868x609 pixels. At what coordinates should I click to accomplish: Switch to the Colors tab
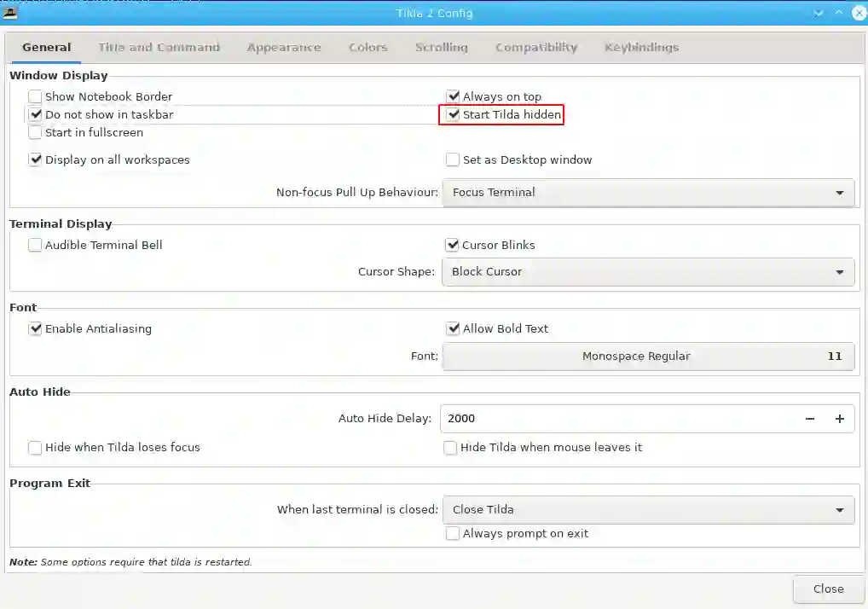click(368, 48)
